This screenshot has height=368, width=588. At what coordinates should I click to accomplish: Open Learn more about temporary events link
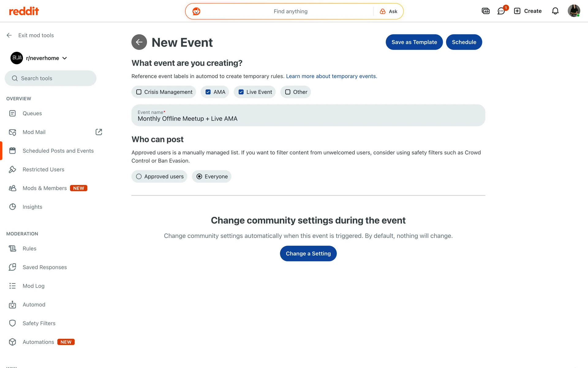[x=331, y=76]
